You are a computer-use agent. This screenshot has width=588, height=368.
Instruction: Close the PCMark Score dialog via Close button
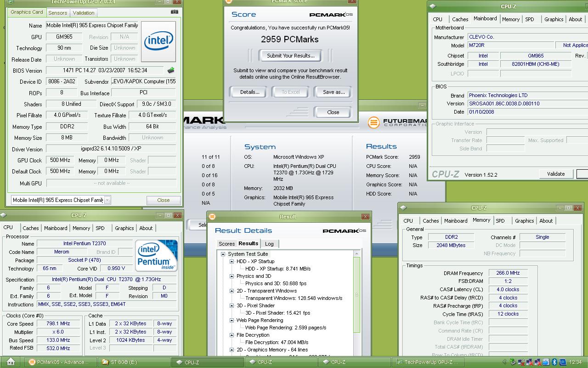[333, 112]
